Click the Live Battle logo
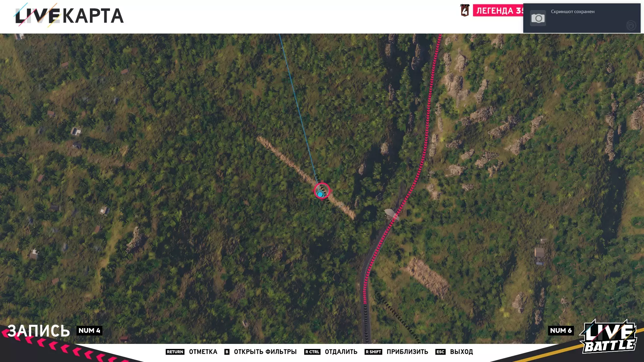644x362 pixels. 608,337
